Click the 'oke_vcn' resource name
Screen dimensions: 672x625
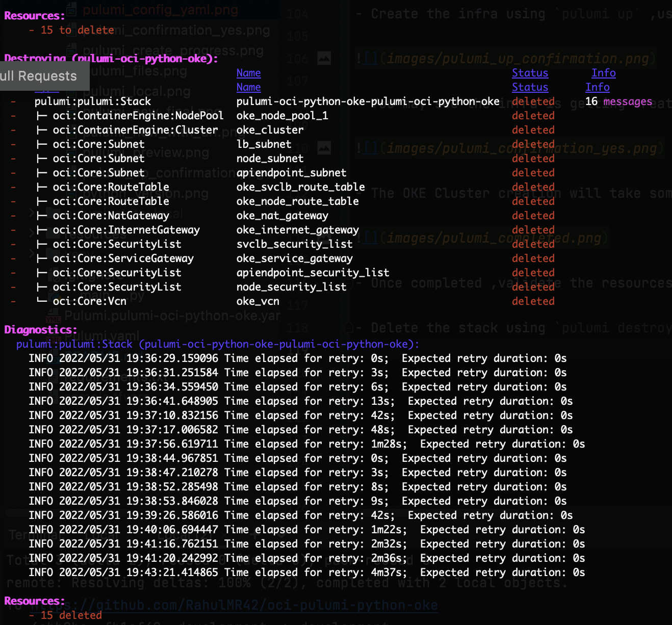(258, 301)
